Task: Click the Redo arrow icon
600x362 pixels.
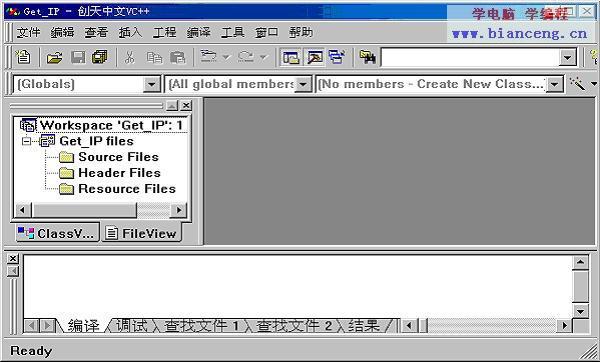Action: coord(245,57)
